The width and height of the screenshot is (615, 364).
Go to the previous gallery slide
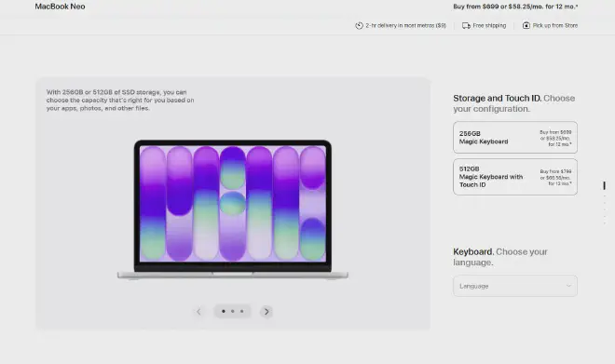pyautogui.click(x=198, y=312)
